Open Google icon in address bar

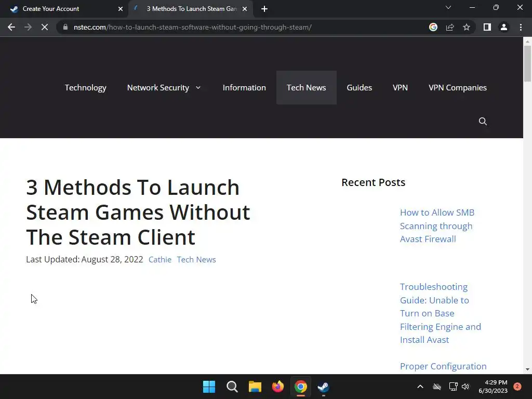click(x=433, y=27)
